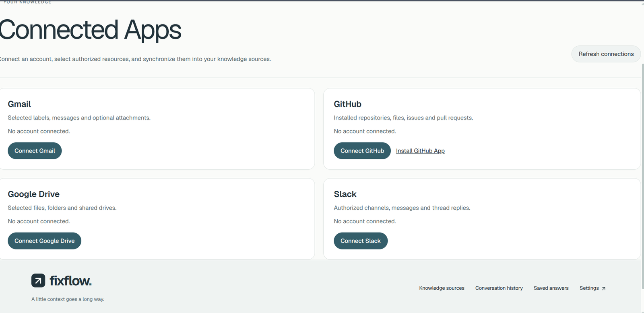
Task: Open Conversation history footer link
Action: (x=499, y=288)
